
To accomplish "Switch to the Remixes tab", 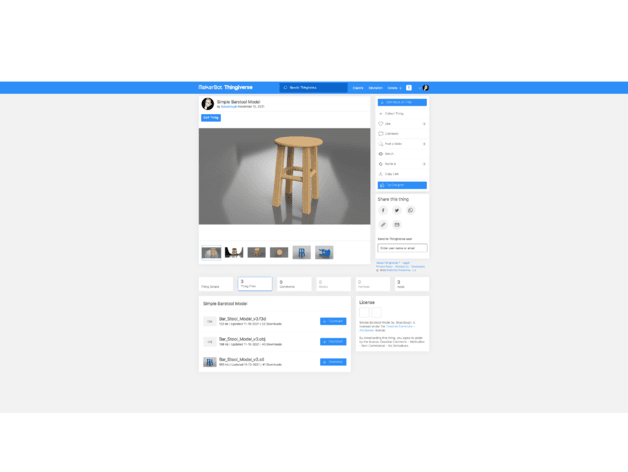I will point(373,284).
